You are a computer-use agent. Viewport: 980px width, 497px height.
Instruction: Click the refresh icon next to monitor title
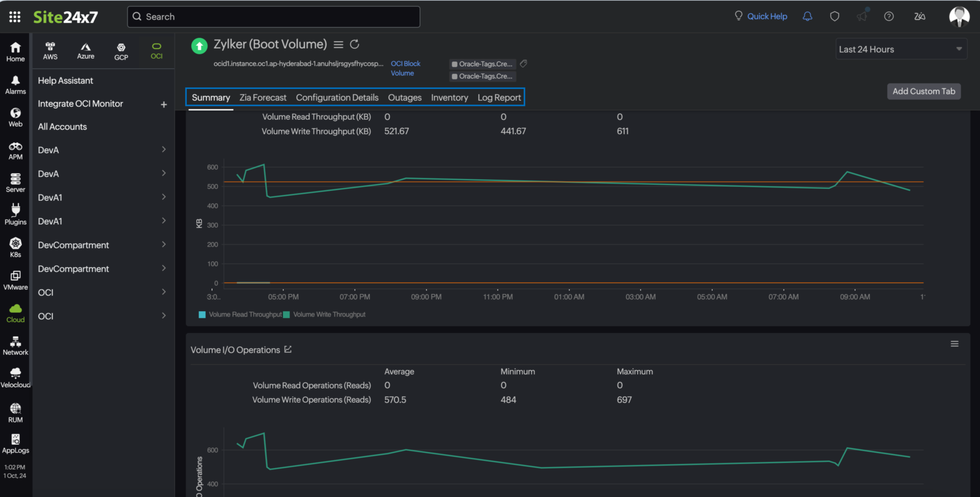coord(354,44)
